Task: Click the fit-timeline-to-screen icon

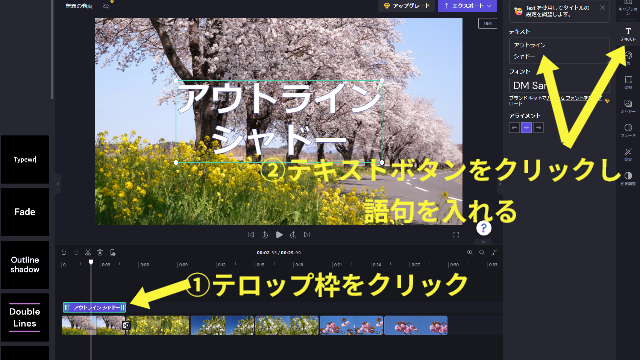Action: tap(494, 253)
